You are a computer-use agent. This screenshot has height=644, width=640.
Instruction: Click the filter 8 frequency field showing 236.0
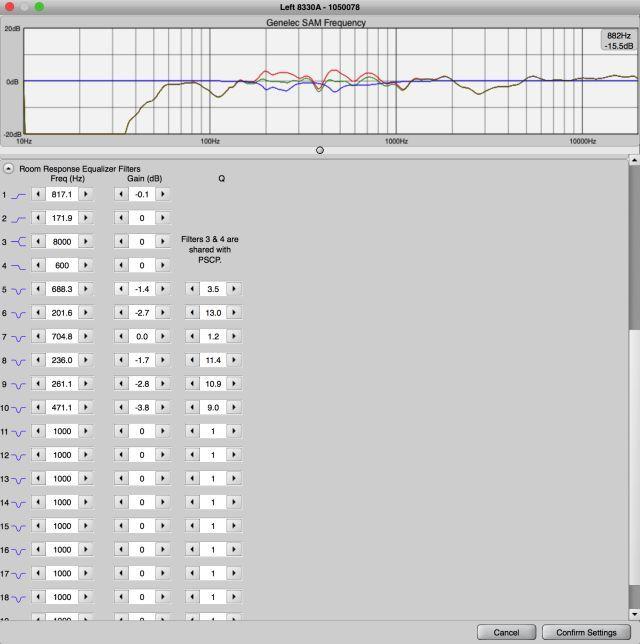(x=62, y=360)
